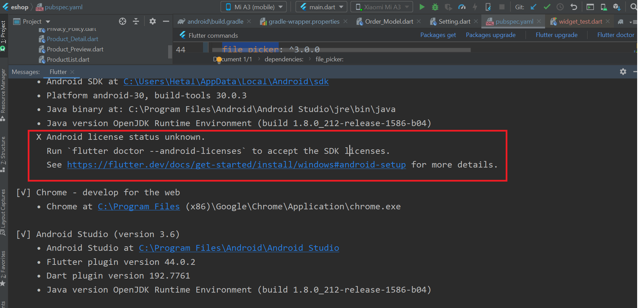Click the Git commit checkmark icon

coord(547,7)
